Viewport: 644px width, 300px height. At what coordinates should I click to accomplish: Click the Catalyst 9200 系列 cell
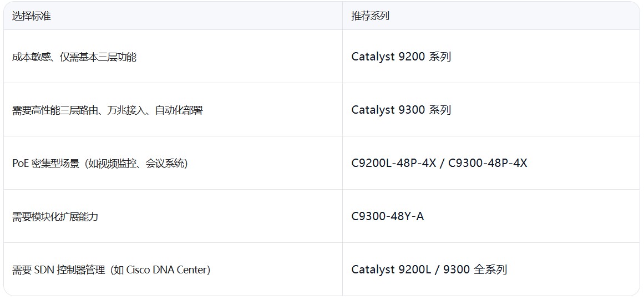[401, 57]
